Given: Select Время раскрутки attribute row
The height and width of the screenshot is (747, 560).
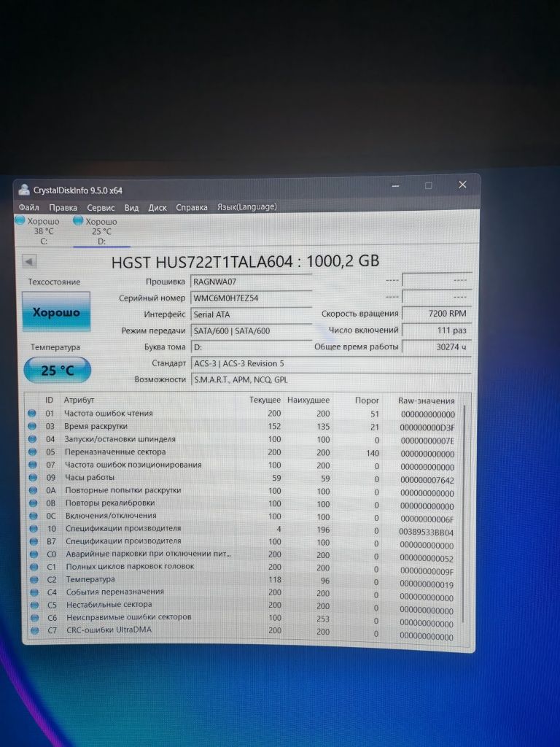Looking at the screenshot, I should pos(244,426).
